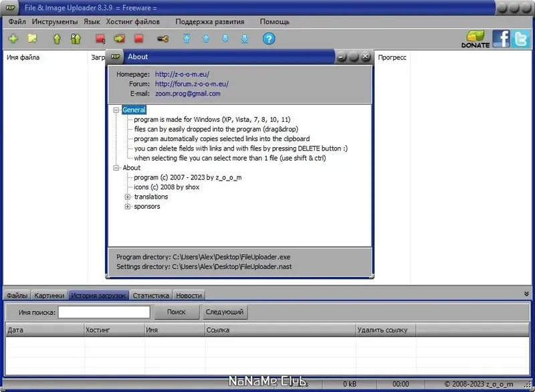Click the double green arrows upload-all icon
The image size is (535, 392).
[76, 39]
